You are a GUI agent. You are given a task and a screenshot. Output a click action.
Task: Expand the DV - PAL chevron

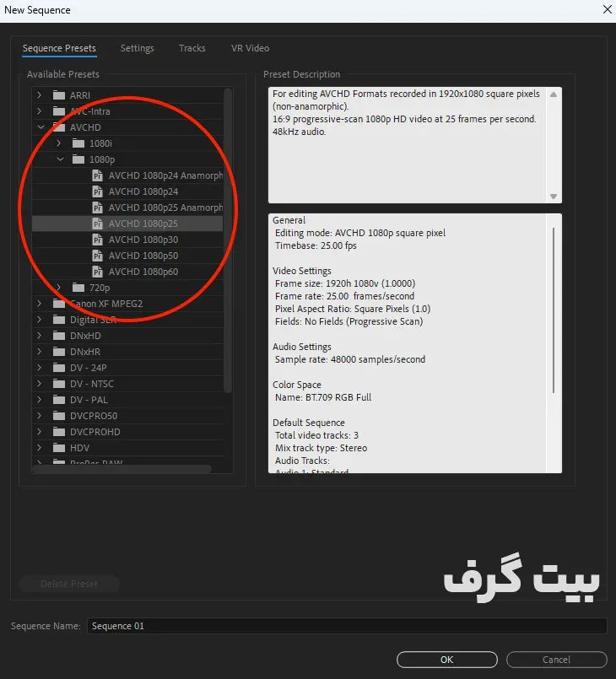tap(40, 400)
